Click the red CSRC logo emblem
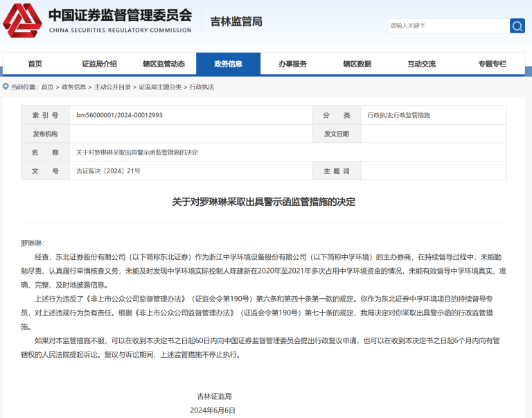Screen dimensions: 532x418 22,20
